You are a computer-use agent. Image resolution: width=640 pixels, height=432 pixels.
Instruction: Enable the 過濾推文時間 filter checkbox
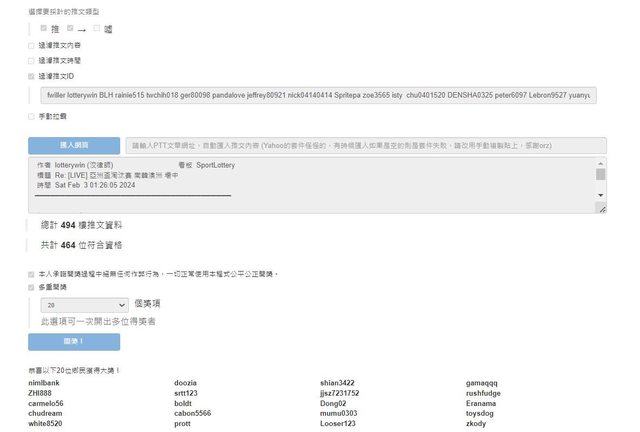point(31,60)
